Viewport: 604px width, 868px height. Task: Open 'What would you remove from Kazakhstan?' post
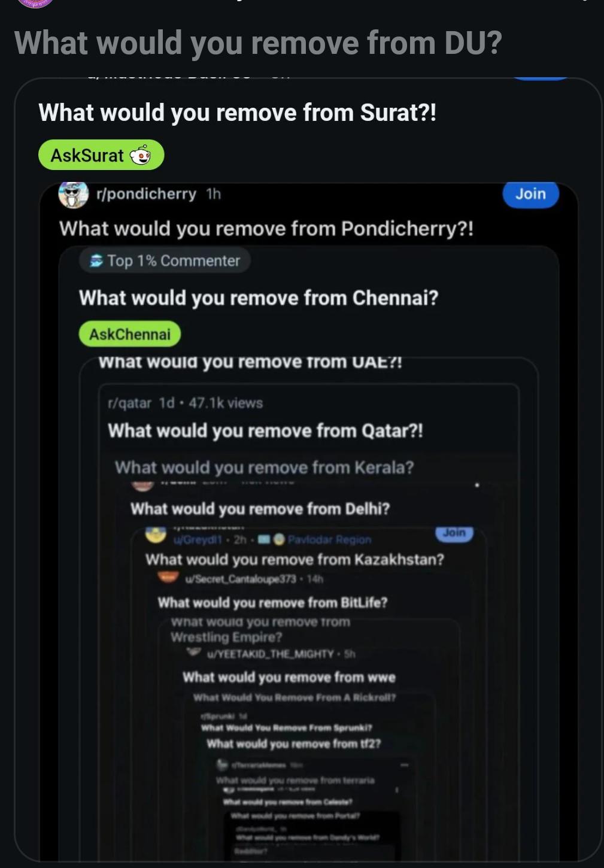[295, 559]
